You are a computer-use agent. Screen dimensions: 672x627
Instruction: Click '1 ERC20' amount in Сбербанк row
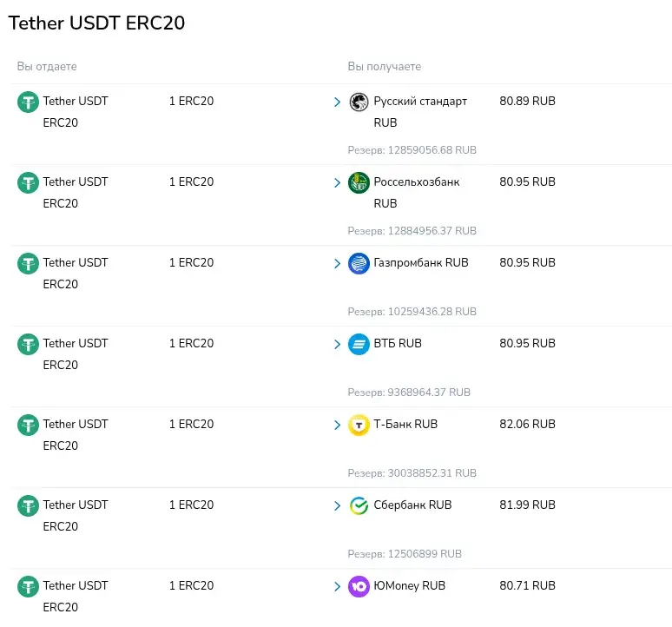(191, 505)
